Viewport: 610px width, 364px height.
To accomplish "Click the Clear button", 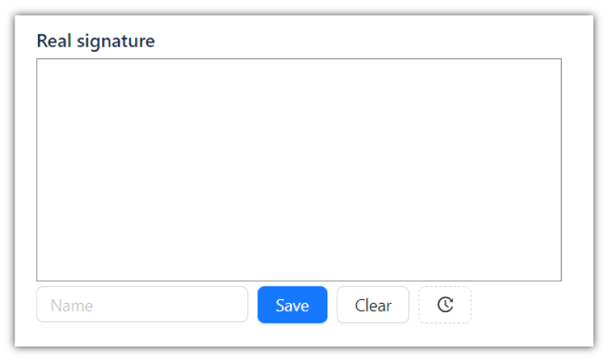I will click(x=372, y=305).
